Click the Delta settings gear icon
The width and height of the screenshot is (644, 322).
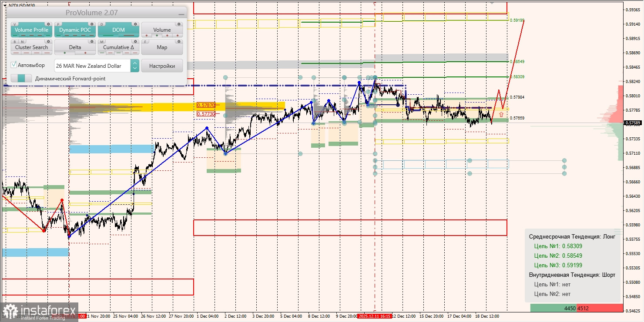pyautogui.click(x=92, y=42)
